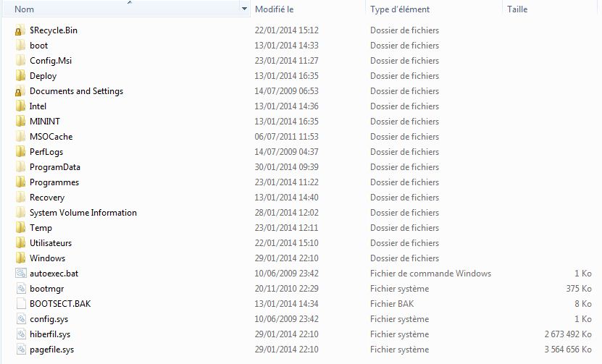This screenshot has width=602, height=364.
Task: Select the Config.Msi folder name
Action: point(51,61)
